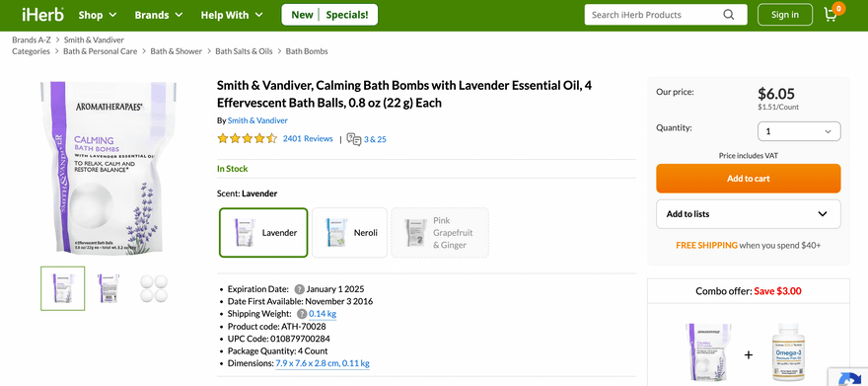Click the search magnifier icon
The height and width of the screenshot is (386, 868).
(x=729, y=15)
